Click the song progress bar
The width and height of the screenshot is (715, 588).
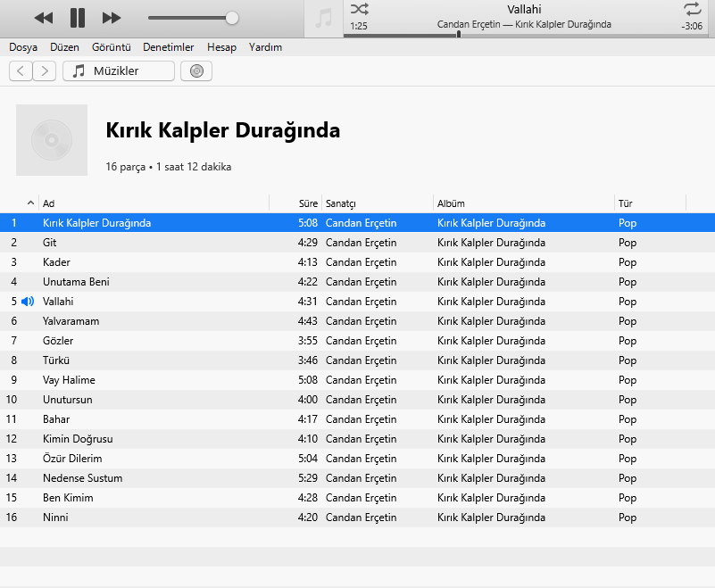(x=525, y=35)
